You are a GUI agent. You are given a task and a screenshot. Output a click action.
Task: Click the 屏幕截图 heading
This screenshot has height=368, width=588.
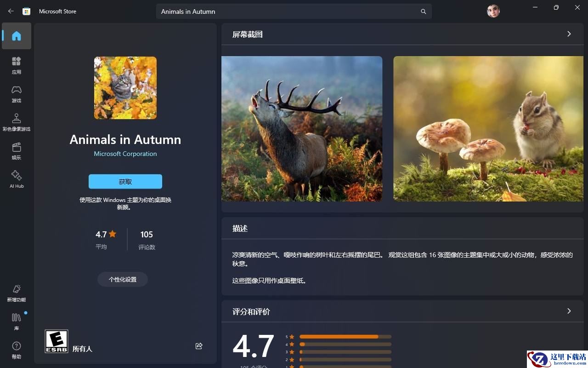tap(248, 34)
